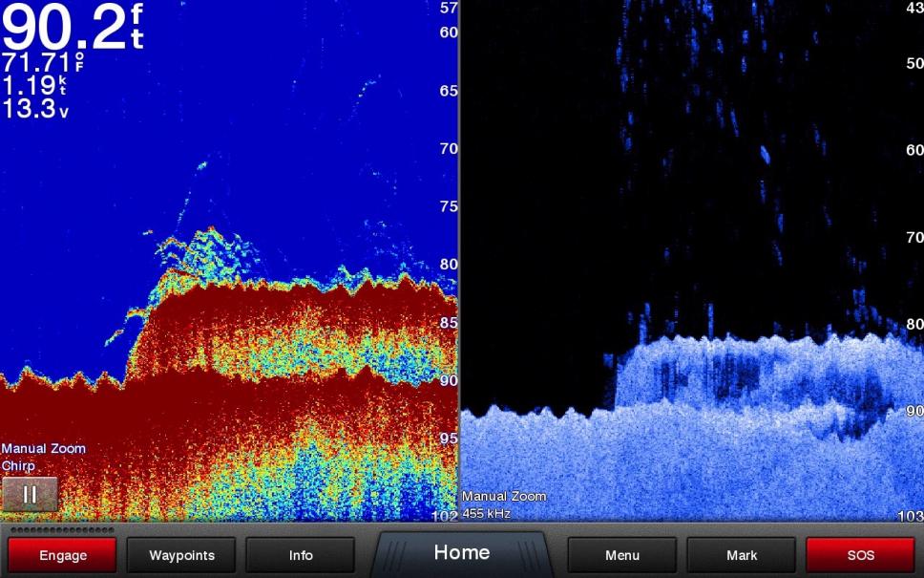Select the 1.19 kt speed reading
The height and width of the screenshot is (578, 924).
pos(34,86)
